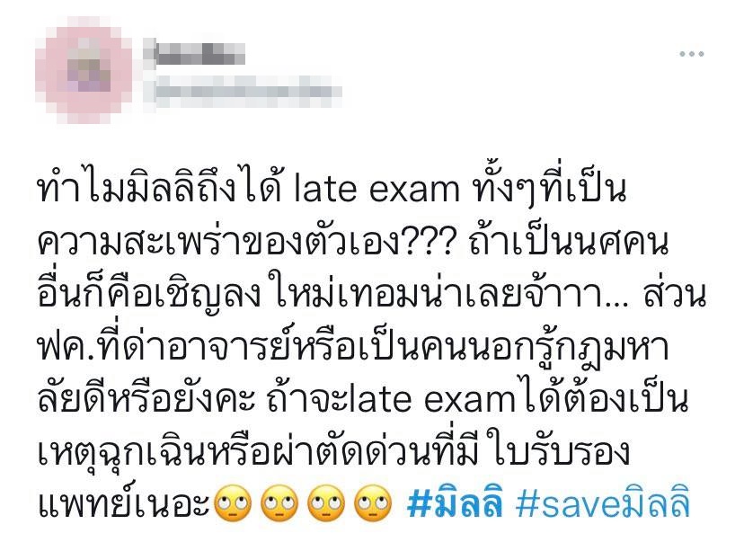The width and height of the screenshot is (744, 560).
Task: Open the #saveมิลลิ hashtag link
Action: tap(603, 504)
